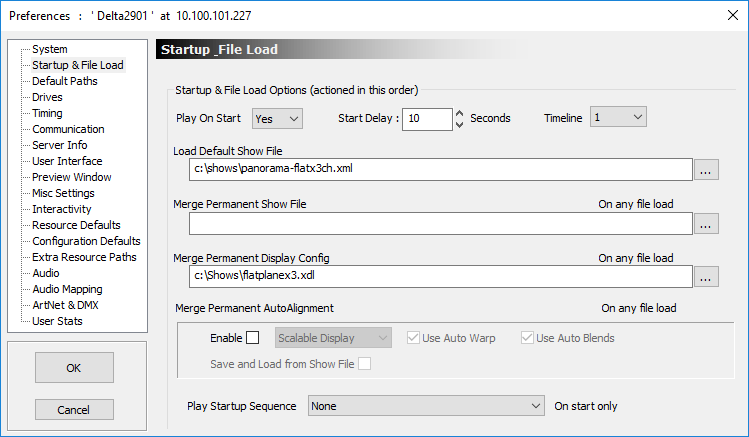749x437 pixels.
Task: Browse for Load Default Show File
Action: click(x=706, y=170)
